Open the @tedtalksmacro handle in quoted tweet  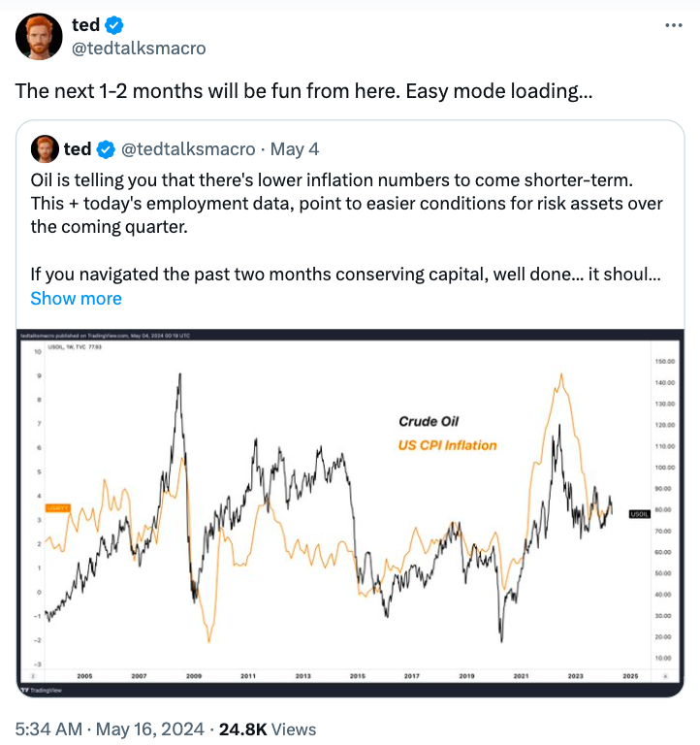pyautogui.click(x=188, y=149)
